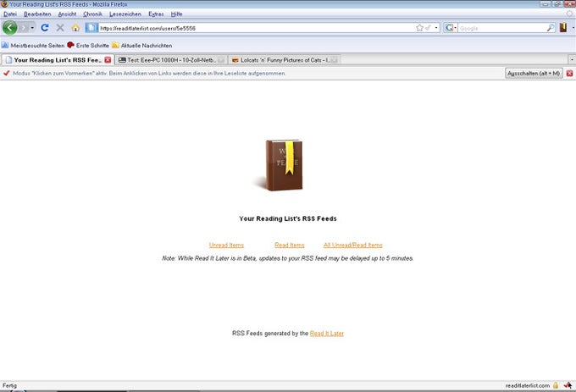Image resolution: width=576 pixels, height=392 pixels.
Task: Open the Google search engine selector
Action: tap(450, 28)
